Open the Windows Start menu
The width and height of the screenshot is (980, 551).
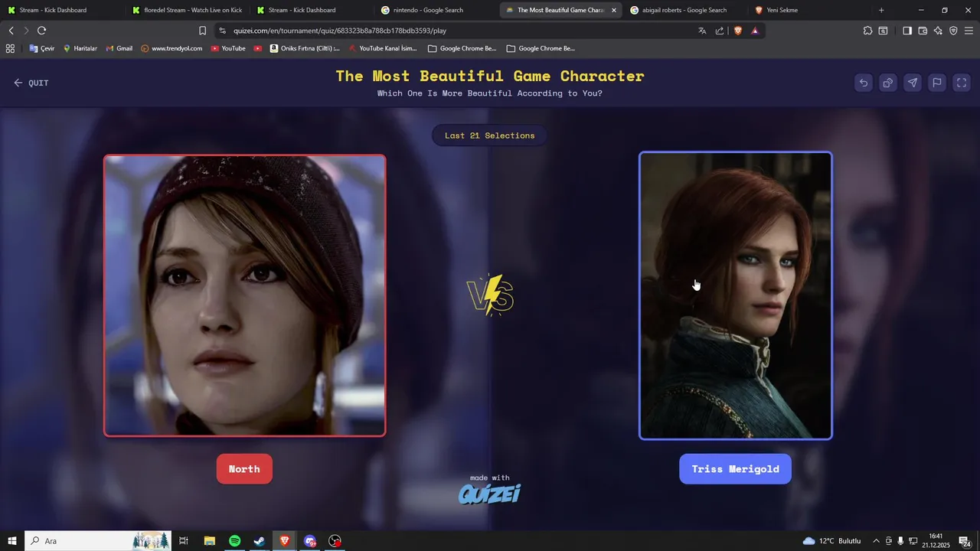(x=11, y=541)
